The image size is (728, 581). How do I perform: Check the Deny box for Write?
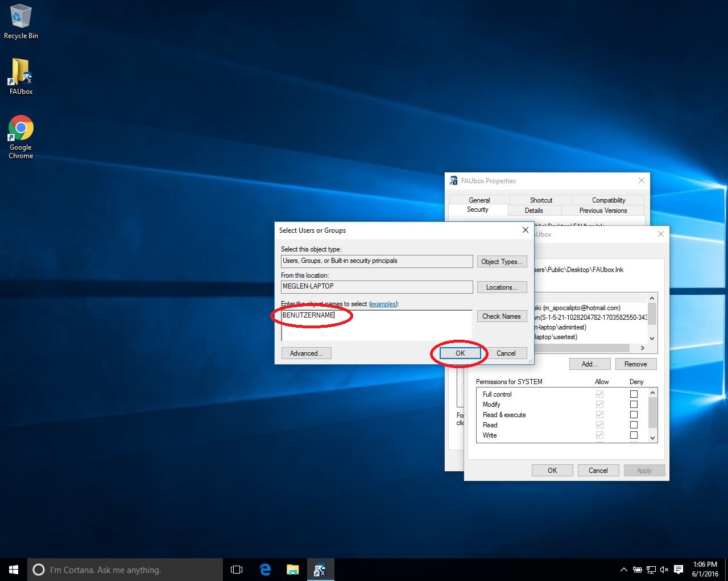coord(634,435)
